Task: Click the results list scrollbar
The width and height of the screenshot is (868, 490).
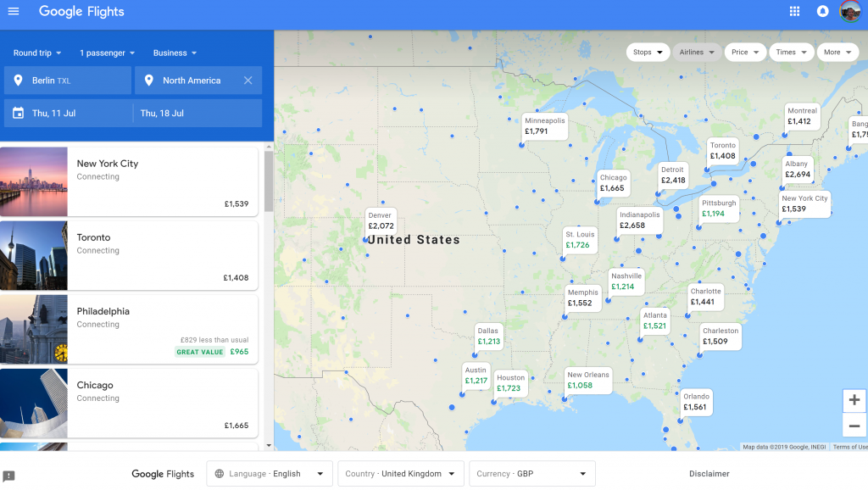Action: [x=269, y=181]
